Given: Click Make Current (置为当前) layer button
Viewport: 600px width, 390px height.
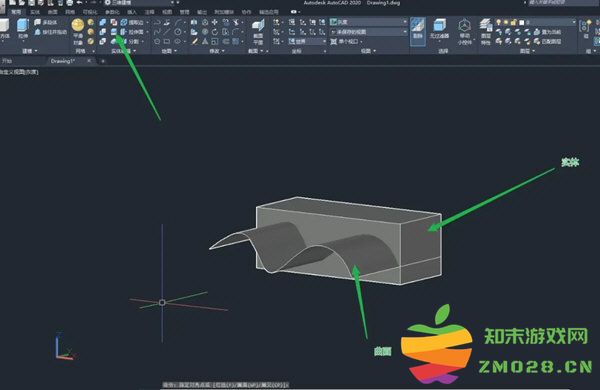Looking at the screenshot, I should 548,32.
